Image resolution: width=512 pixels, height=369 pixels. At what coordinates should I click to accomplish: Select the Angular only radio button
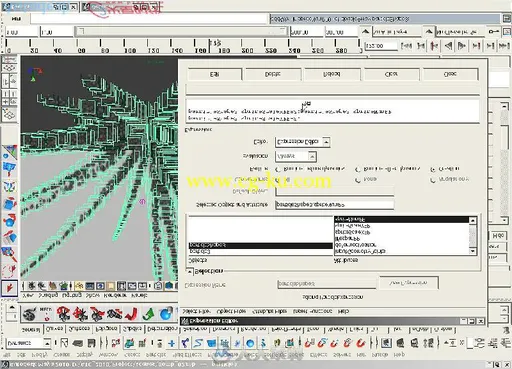433,180
